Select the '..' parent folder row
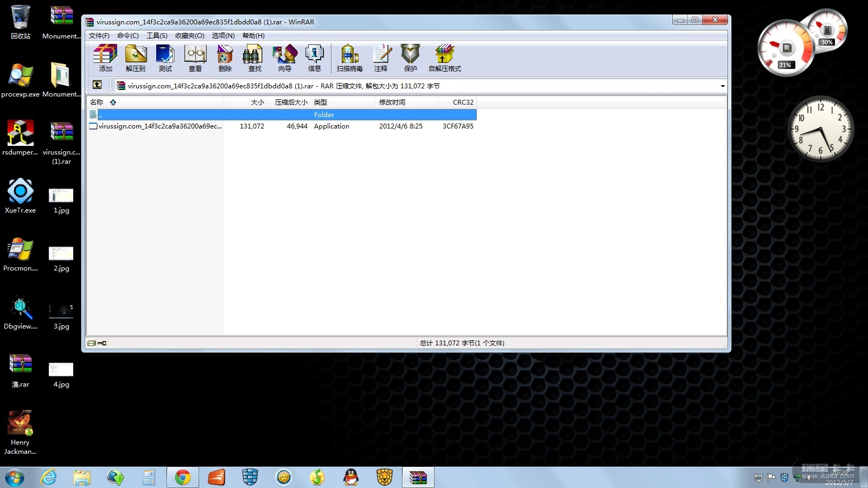The width and height of the screenshot is (868, 488). click(282, 114)
